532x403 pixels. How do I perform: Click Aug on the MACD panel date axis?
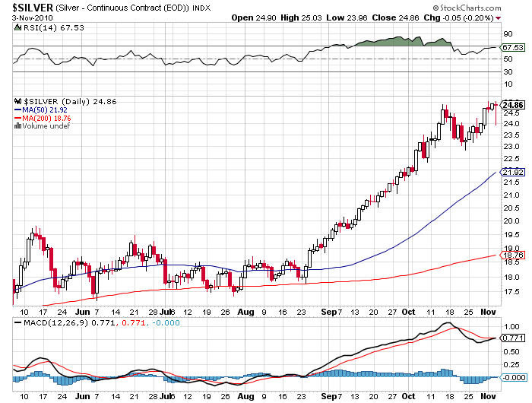245,396
